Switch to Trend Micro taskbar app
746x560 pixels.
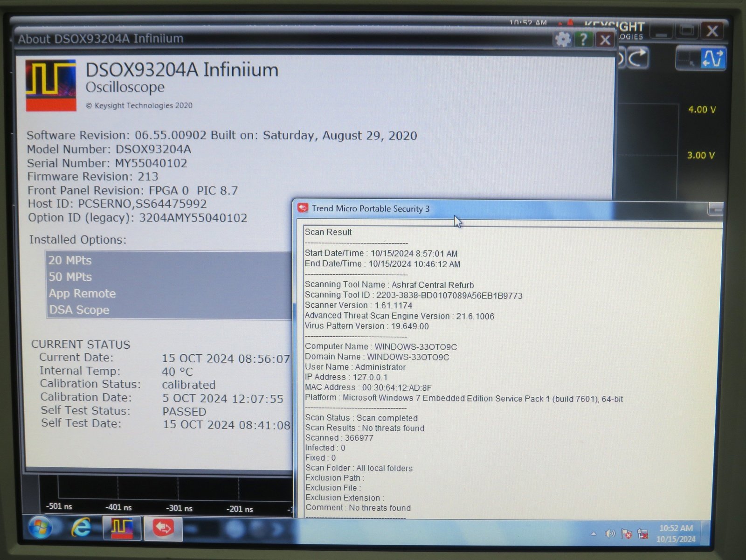point(163,528)
